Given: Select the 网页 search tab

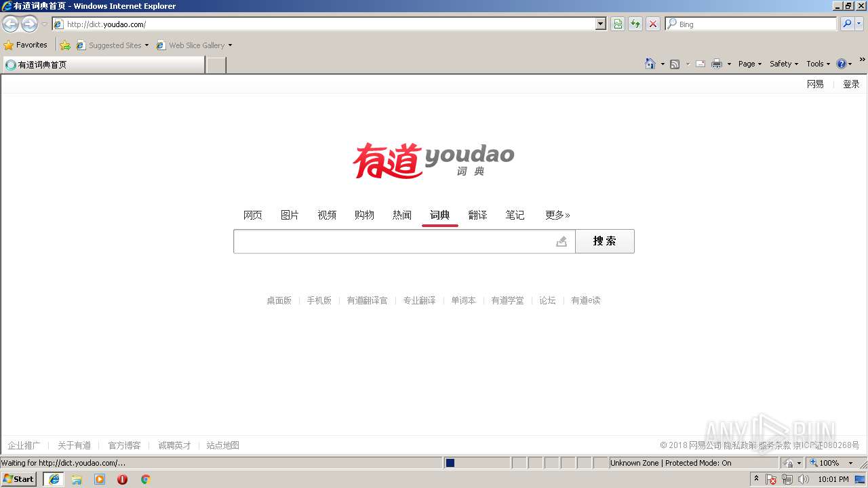Looking at the screenshot, I should point(253,215).
